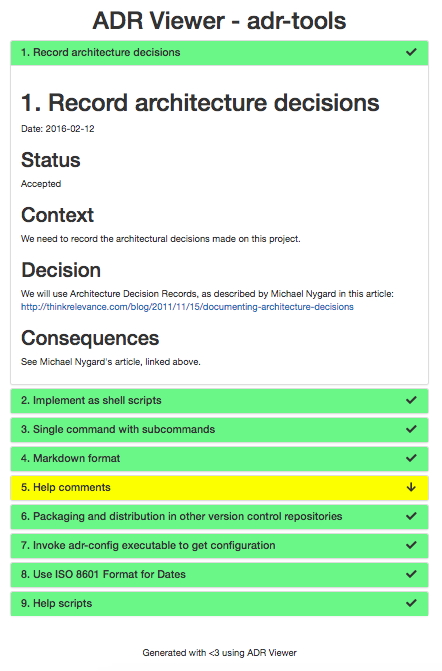Click checkmark icon on ISO 8601 row
Viewport: 442px width, 671px height.
click(x=411, y=574)
